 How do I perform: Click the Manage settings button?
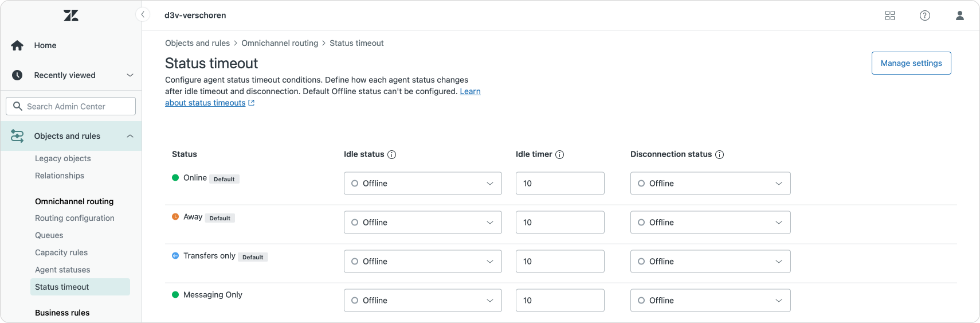(911, 63)
